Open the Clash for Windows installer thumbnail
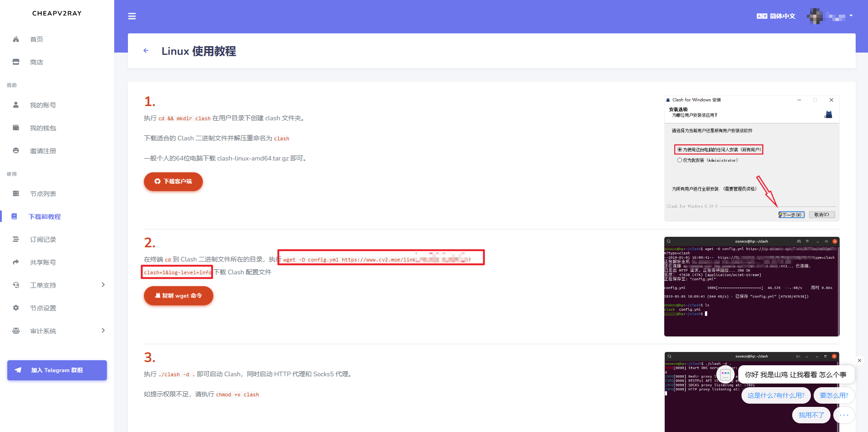 coord(752,159)
